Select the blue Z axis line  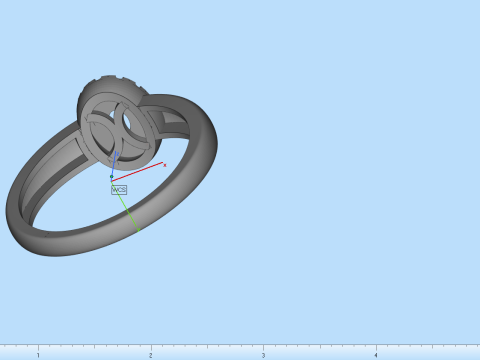(x=113, y=166)
